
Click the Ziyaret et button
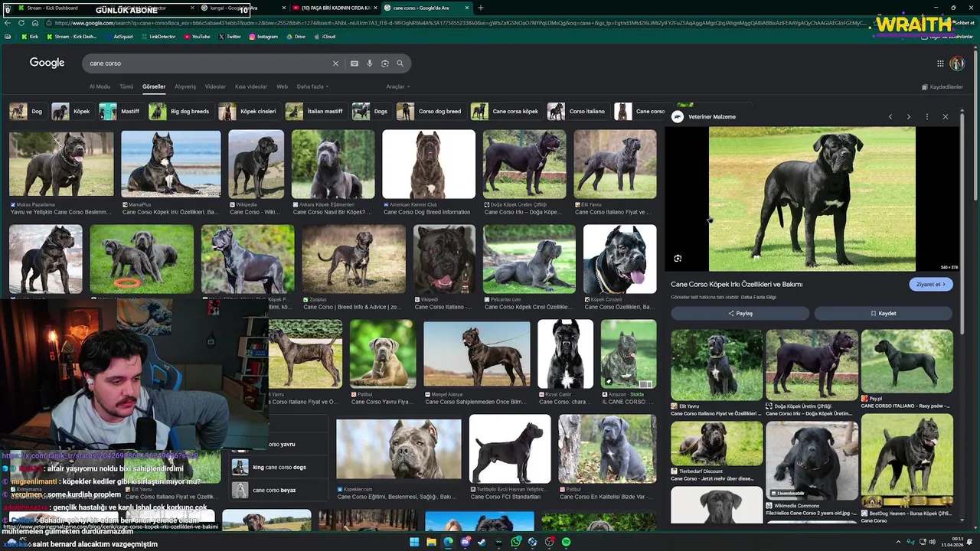(931, 284)
